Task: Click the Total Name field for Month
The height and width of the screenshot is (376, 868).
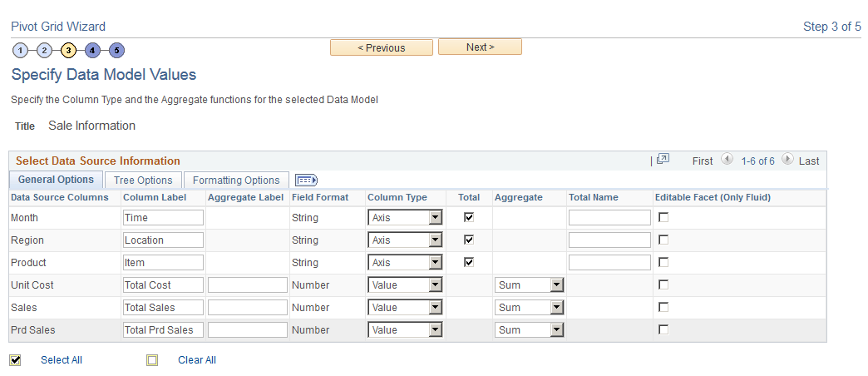Action: [x=609, y=218]
